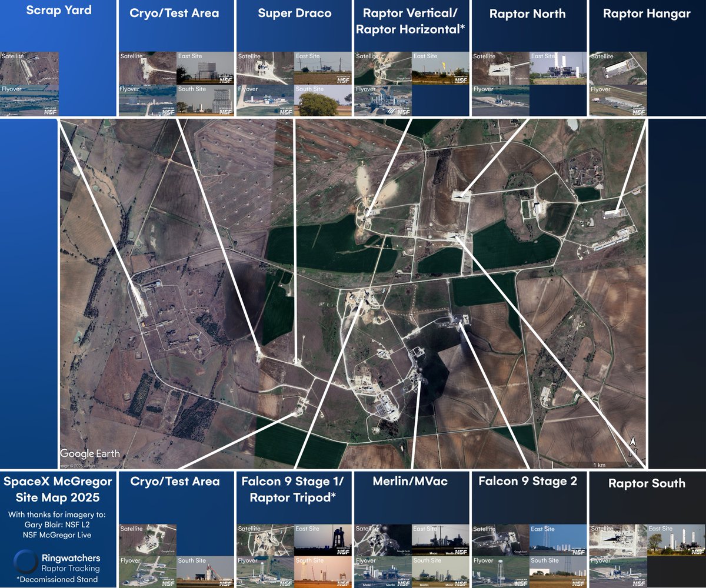Open the Raptor North Satellite thumbnail
706x588 pixels.
[x=500, y=68]
